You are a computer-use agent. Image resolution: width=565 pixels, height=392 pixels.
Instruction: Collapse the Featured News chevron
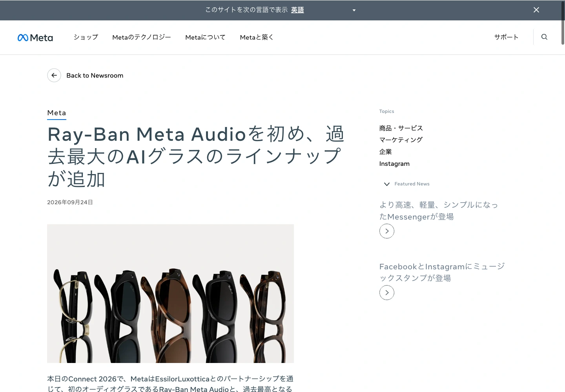[x=386, y=184]
